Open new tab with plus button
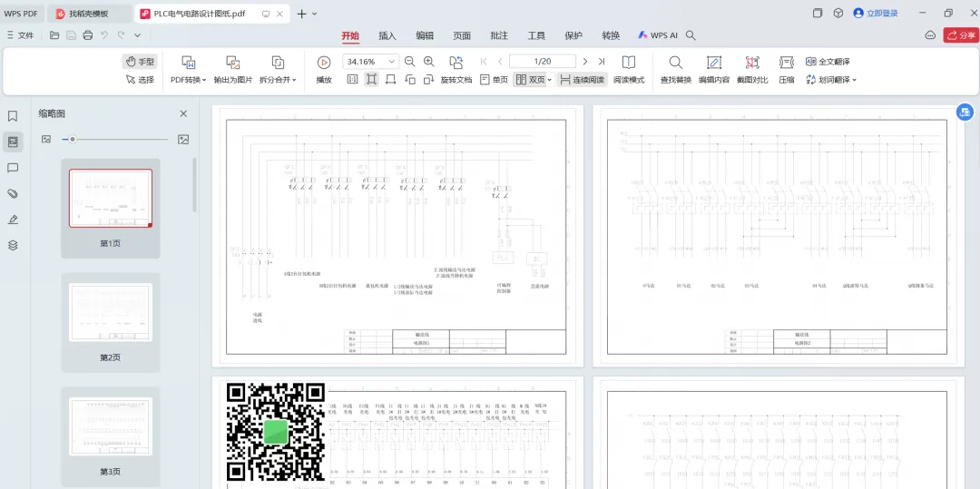 tap(302, 13)
